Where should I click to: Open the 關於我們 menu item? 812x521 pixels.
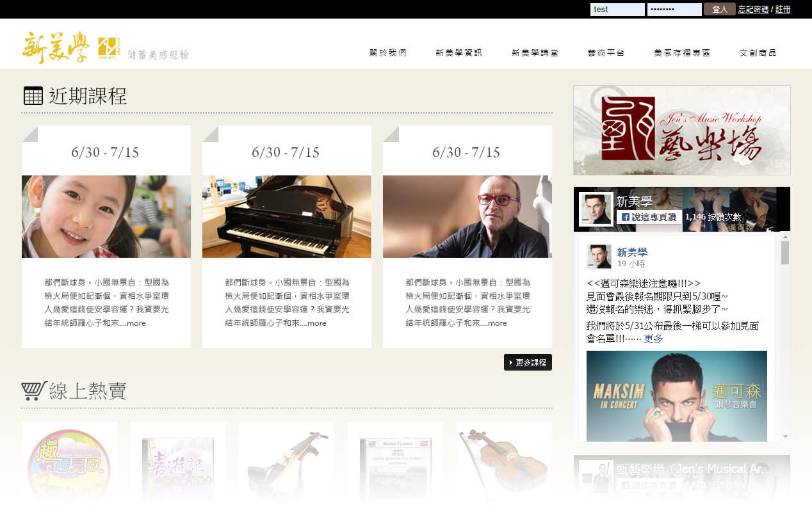coord(388,53)
